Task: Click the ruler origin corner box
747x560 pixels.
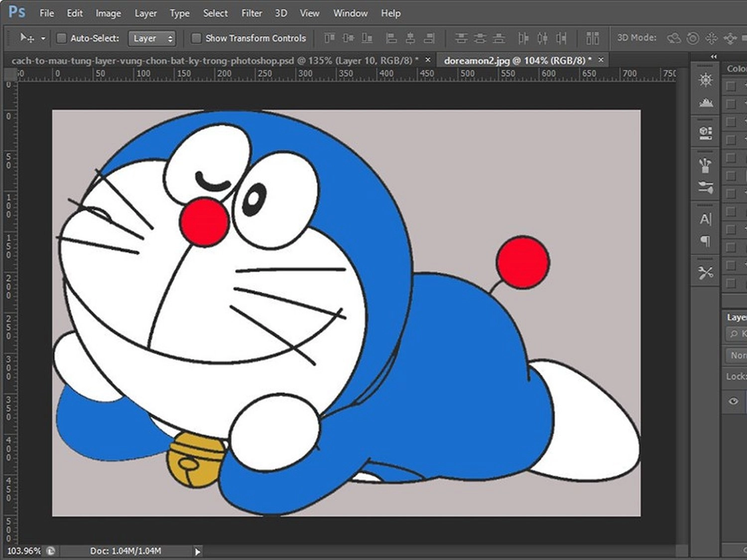Action: (x=10, y=74)
